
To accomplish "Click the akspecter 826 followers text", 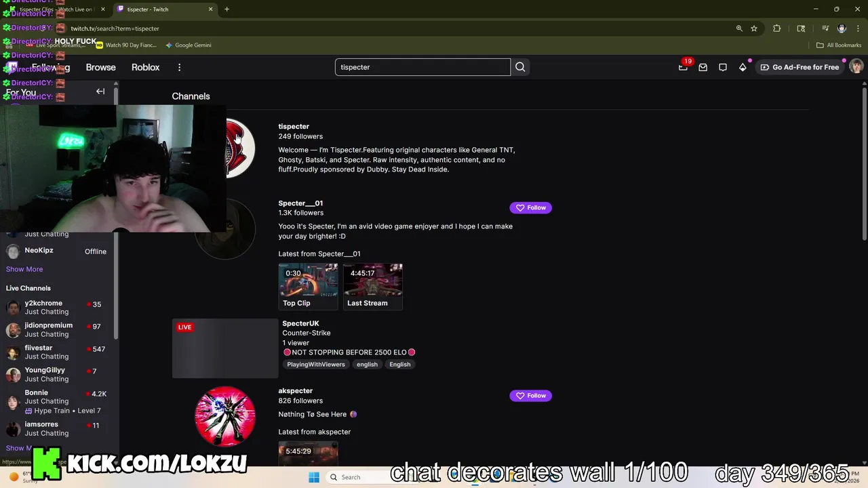I will [x=300, y=401].
